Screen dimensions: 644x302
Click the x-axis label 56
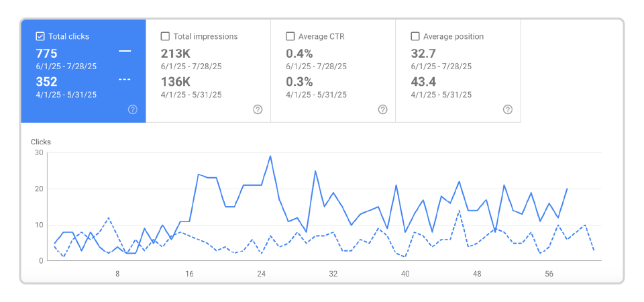pyautogui.click(x=549, y=274)
